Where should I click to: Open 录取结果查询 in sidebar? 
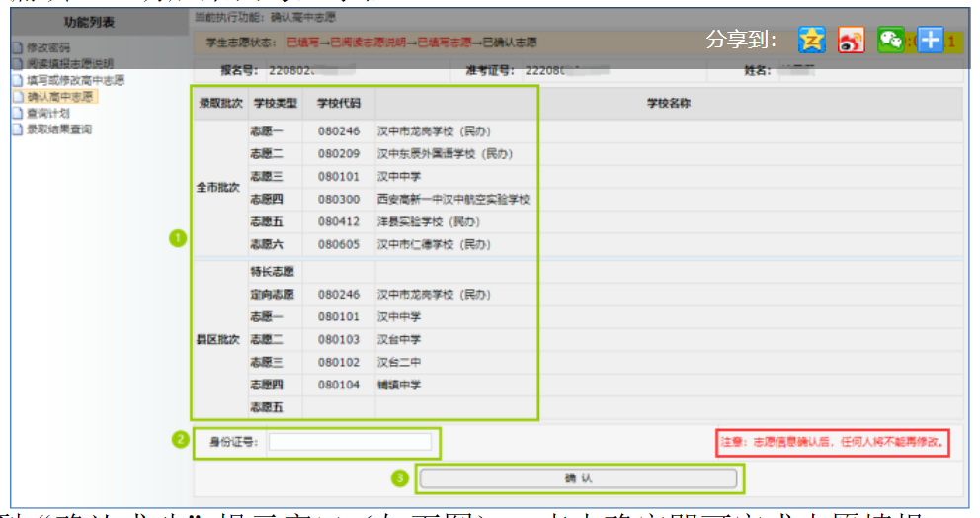point(58,129)
